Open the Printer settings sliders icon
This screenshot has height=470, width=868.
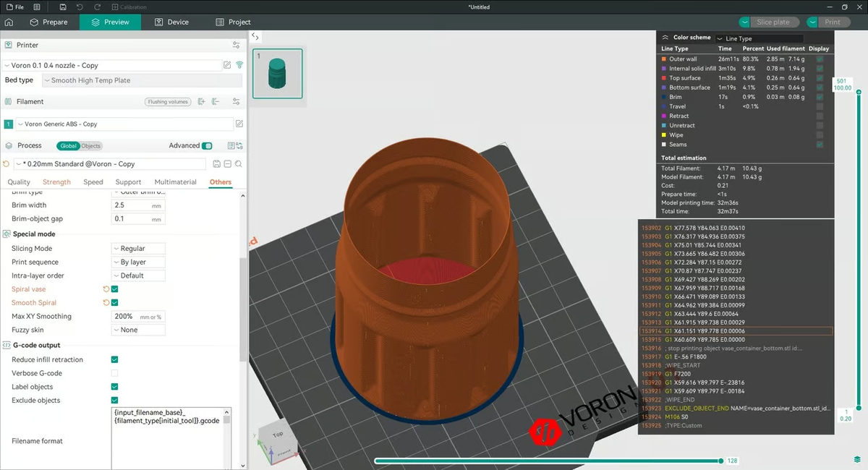(237, 45)
